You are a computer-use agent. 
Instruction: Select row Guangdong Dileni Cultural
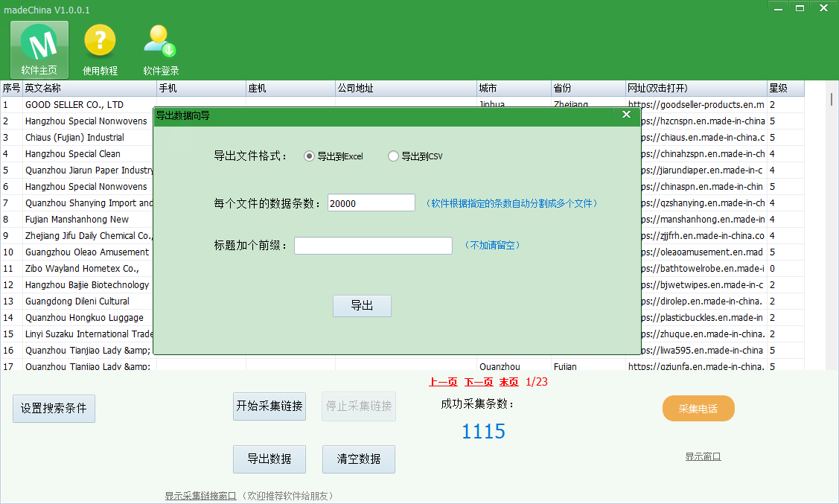(77, 302)
